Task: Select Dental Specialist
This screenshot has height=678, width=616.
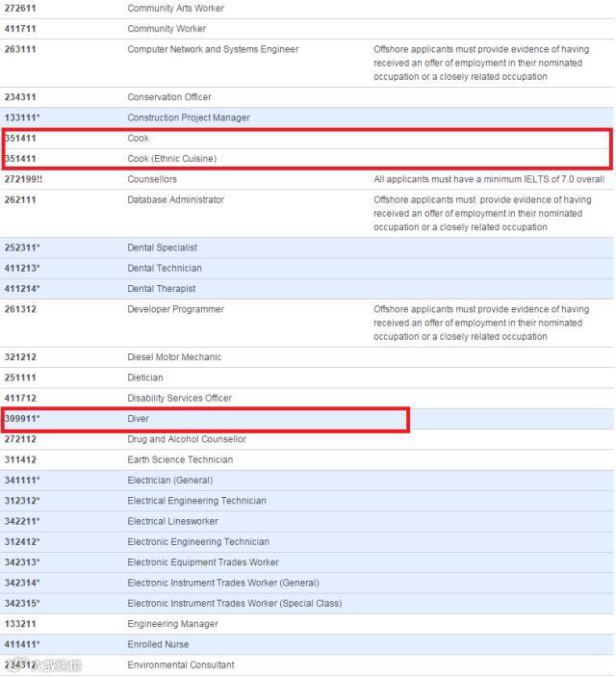Action: tap(162, 248)
